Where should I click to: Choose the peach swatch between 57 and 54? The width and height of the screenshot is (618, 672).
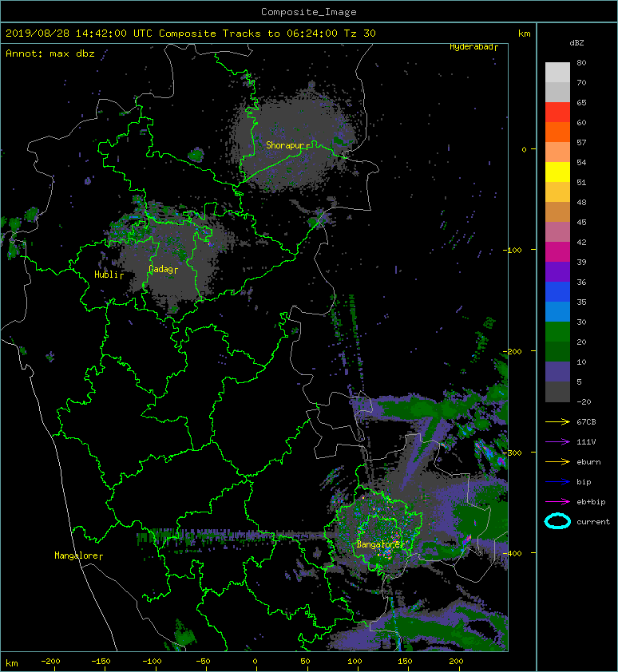[x=557, y=152]
